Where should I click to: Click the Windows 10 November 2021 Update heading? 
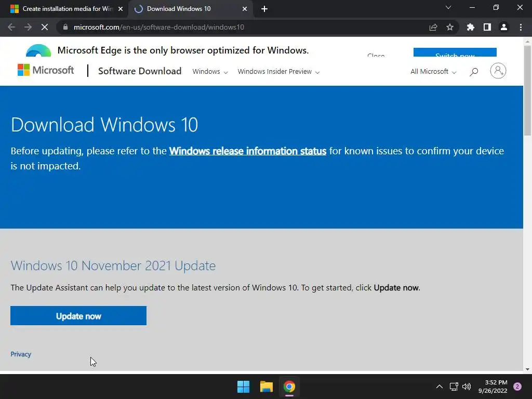pyautogui.click(x=113, y=265)
